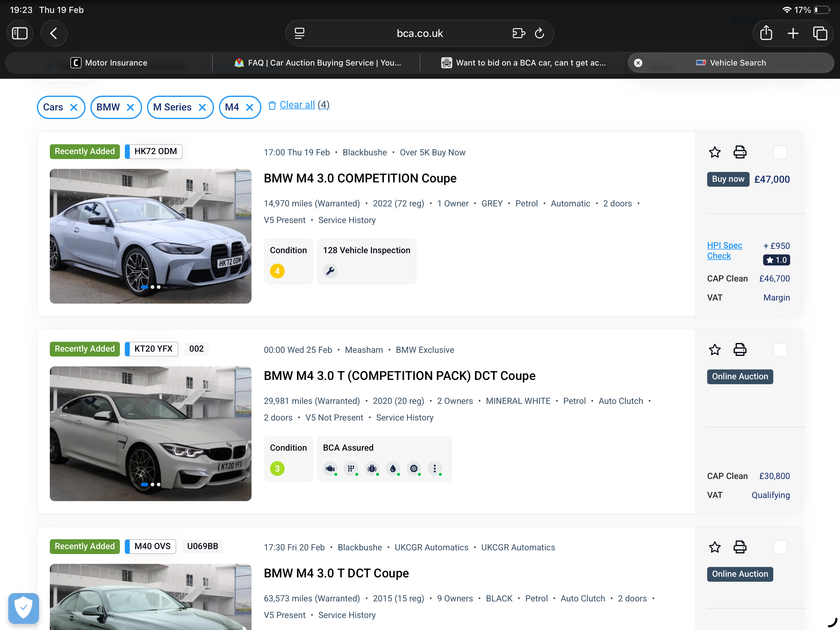840x630 pixels.
Task: Remove the BMW filter chip
Action: click(x=130, y=108)
